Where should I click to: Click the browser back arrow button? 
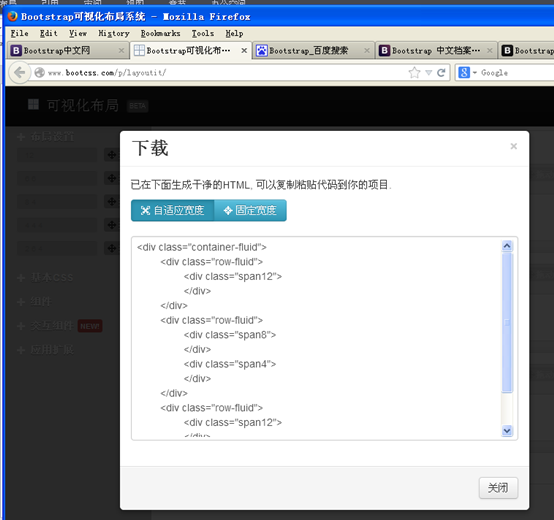click(x=19, y=73)
